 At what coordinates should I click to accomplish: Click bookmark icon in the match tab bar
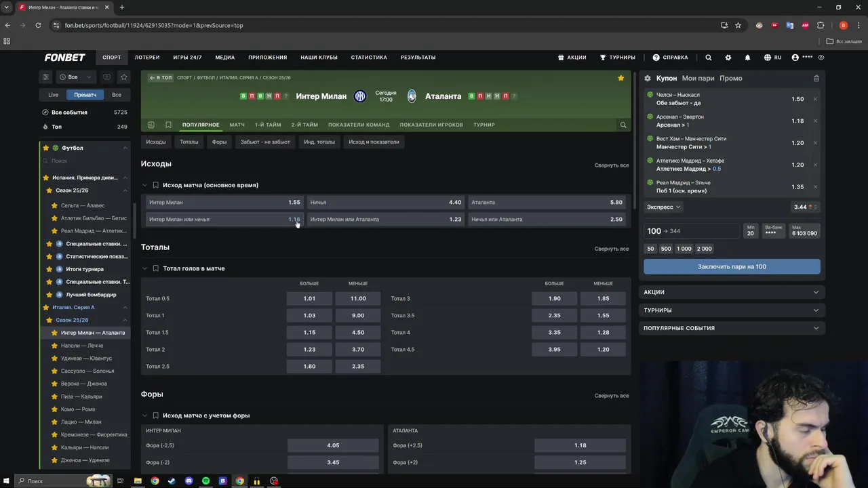tap(168, 125)
